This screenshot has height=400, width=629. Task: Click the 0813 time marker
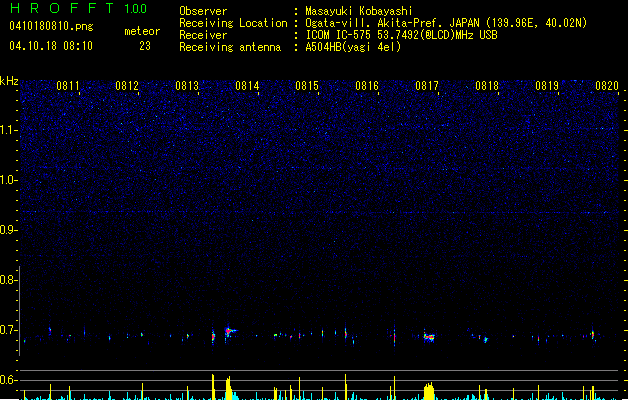(187, 86)
